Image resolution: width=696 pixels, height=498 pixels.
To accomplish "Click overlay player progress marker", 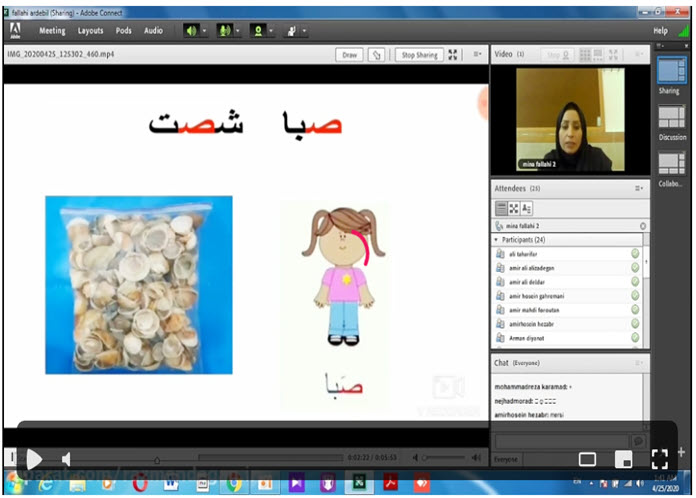I will [x=157, y=461].
